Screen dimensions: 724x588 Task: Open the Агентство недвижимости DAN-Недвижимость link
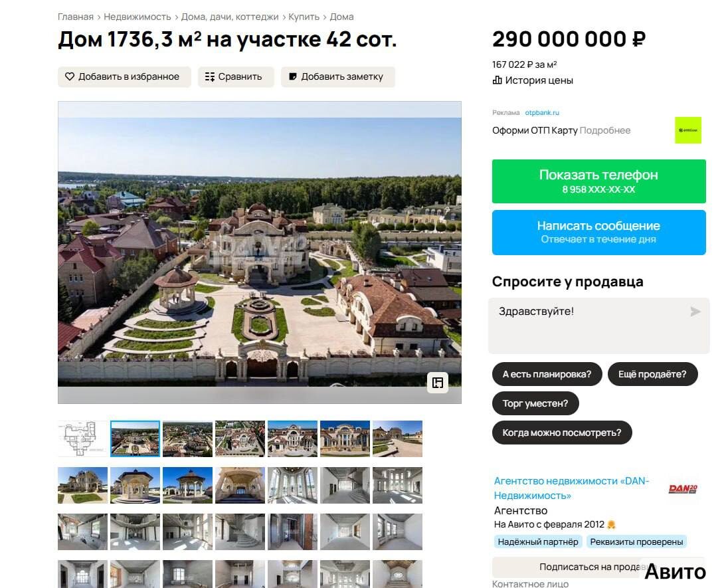coord(572,488)
